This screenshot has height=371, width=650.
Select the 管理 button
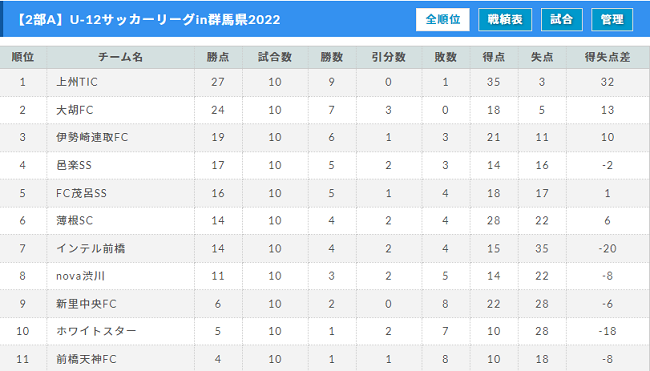[612, 19]
